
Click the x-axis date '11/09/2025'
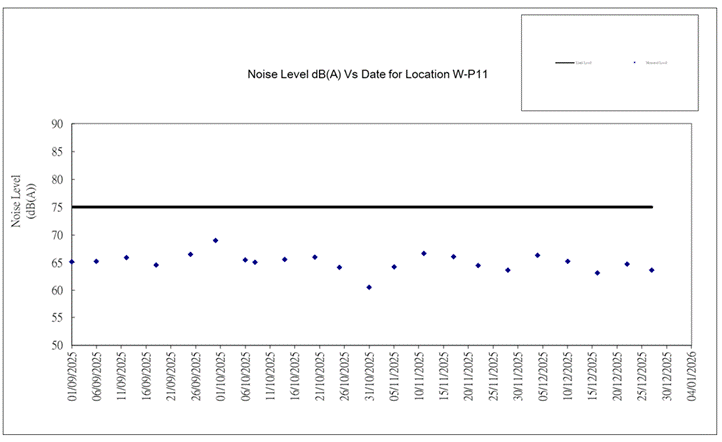pyautogui.click(x=122, y=376)
